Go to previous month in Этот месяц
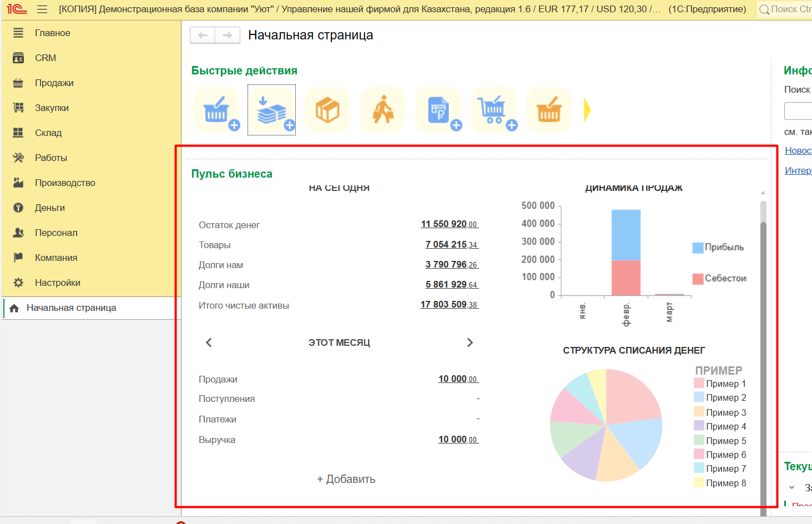 [209, 342]
